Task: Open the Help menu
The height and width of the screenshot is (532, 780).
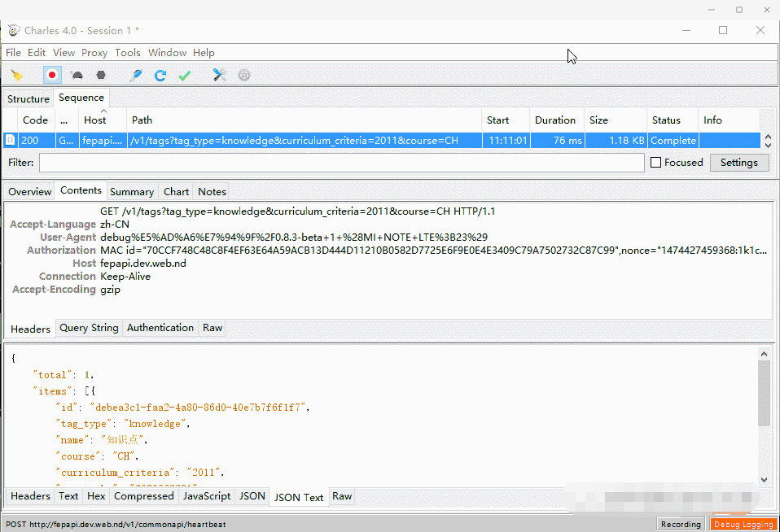Action: click(204, 53)
